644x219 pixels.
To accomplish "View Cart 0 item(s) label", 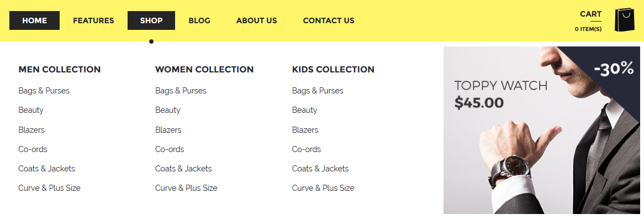I will point(588,21).
